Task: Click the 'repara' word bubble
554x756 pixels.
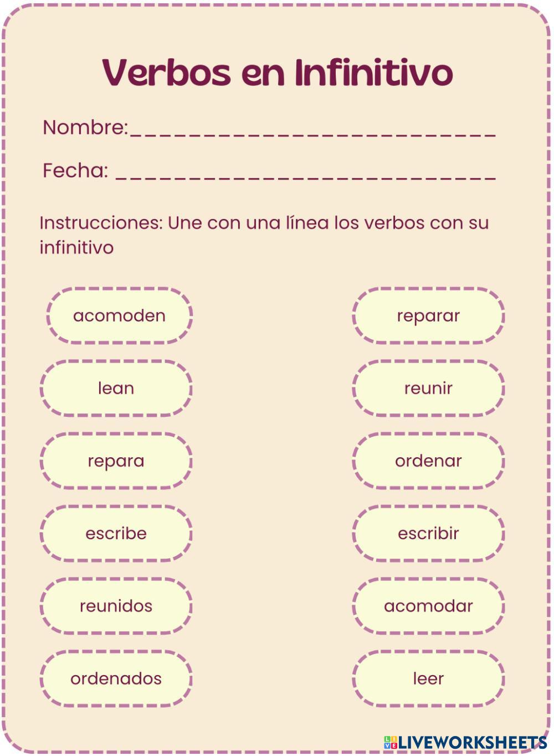Action: click(x=116, y=461)
